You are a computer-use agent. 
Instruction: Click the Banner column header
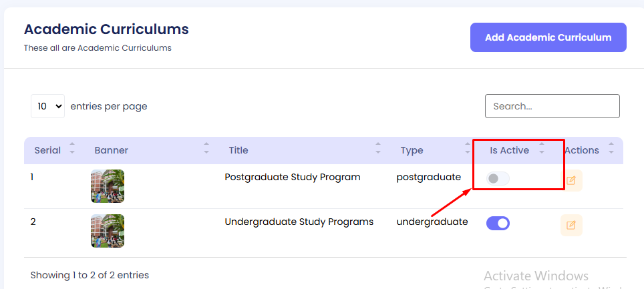pyautogui.click(x=112, y=150)
